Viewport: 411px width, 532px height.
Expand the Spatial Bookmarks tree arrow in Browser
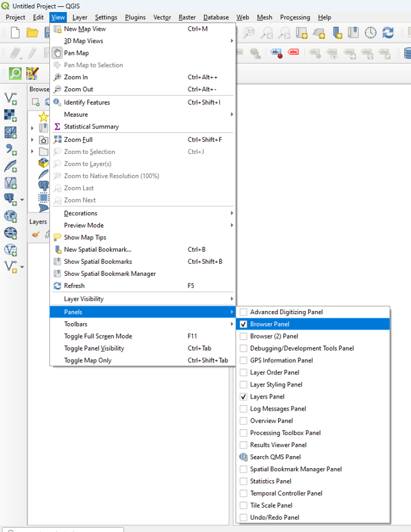click(x=32, y=128)
